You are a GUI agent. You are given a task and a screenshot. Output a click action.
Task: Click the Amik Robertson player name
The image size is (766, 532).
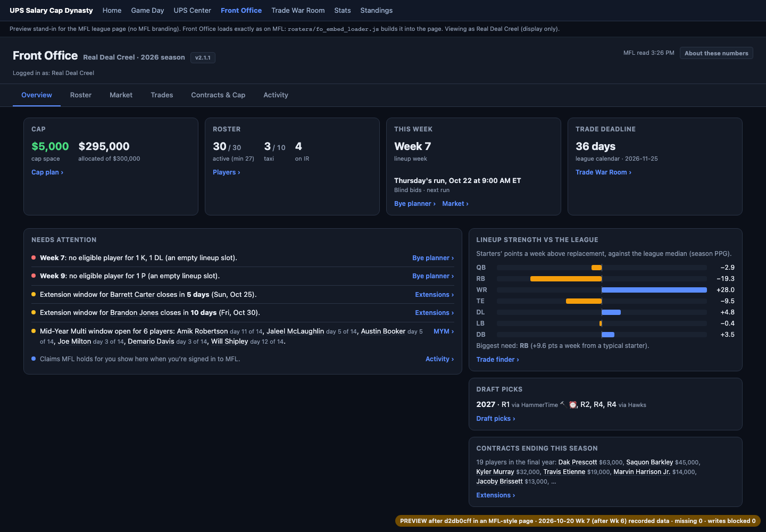tap(202, 331)
